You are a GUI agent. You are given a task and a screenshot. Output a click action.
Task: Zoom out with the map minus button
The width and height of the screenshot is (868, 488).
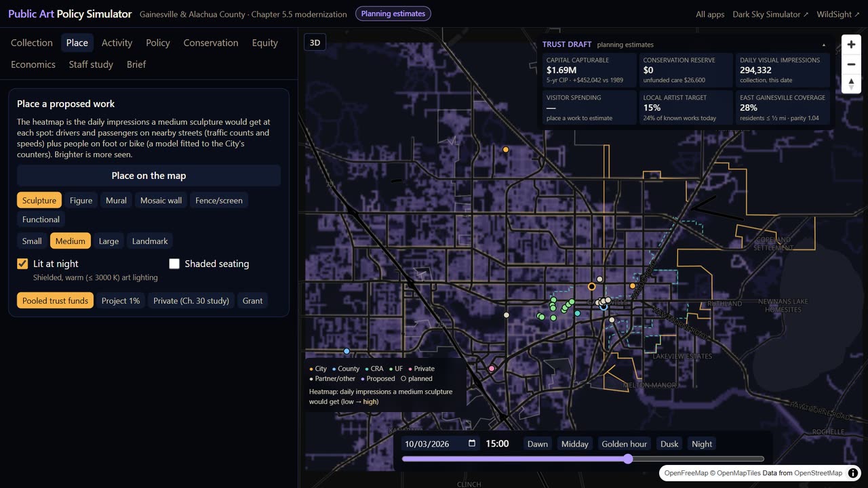(x=851, y=64)
